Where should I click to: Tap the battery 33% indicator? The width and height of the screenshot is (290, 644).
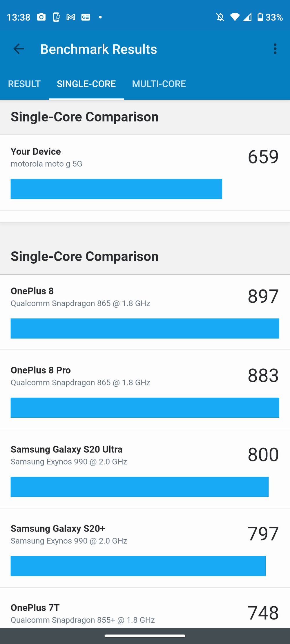[x=270, y=17]
